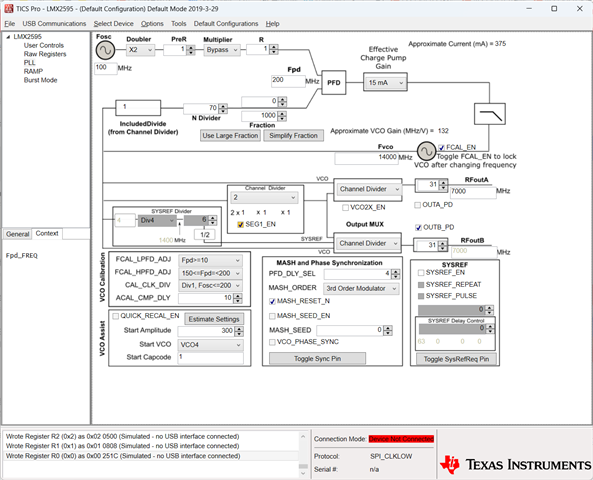Click the Toggle SysRefReq Pin button
This screenshot has height=480, width=593.
coord(456,359)
